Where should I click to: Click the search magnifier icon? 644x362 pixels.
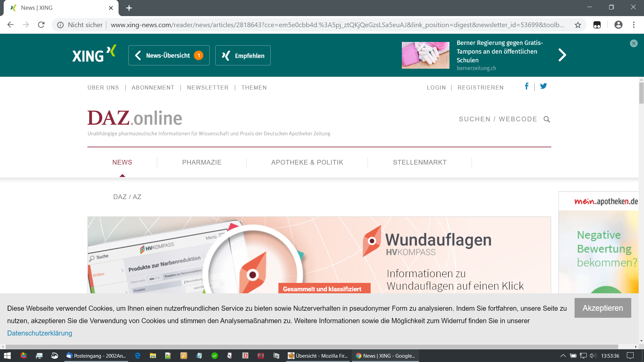[547, 119]
